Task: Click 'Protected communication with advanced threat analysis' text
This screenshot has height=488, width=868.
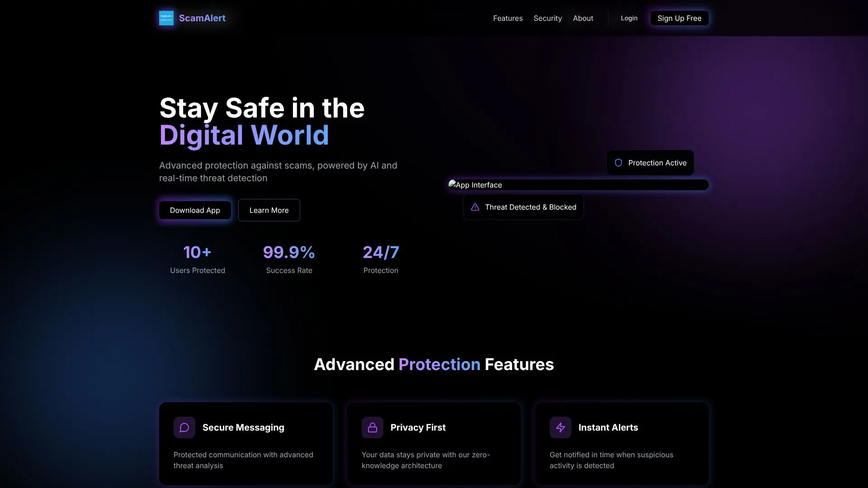Action: click(x=243, y=460)
